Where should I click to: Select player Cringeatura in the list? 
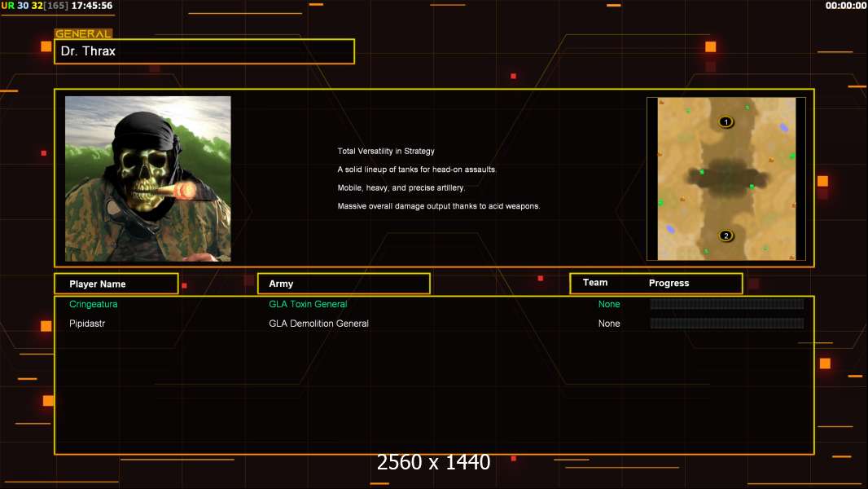[93, 304]
